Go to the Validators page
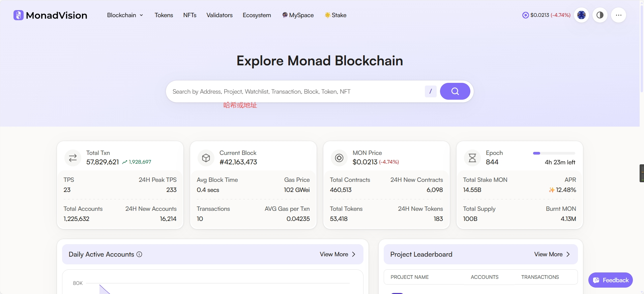The height and width of the screenshot is (294, 644). tap(219, 15)
